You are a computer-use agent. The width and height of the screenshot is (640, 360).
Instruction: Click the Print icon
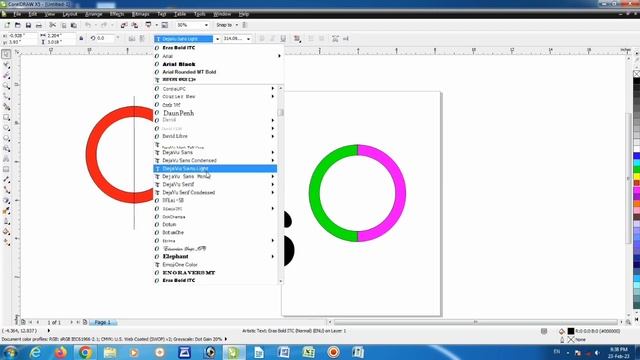tap(39, 25)
